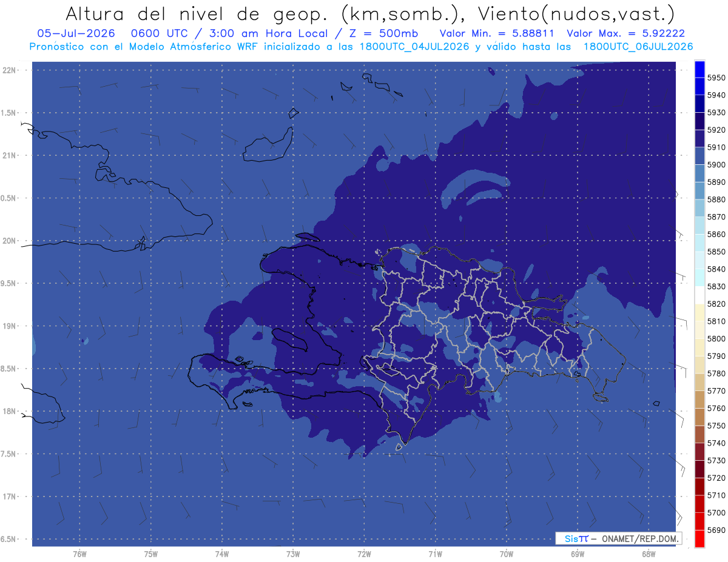This screenshot has width=728, height=562.
Task: Click the '5930' colorbar label
Action: tap(716, 113)
